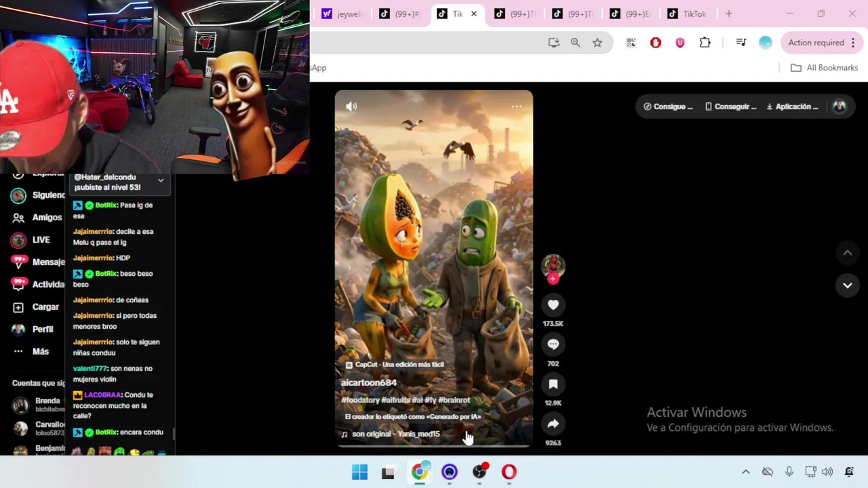Open Task View on the taskbar

(389, 472)
